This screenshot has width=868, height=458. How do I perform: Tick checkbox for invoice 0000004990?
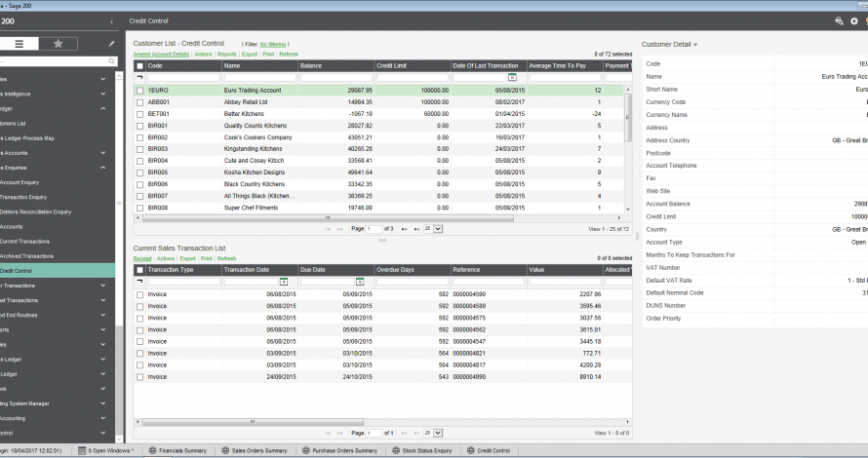(x=139, y=377)
